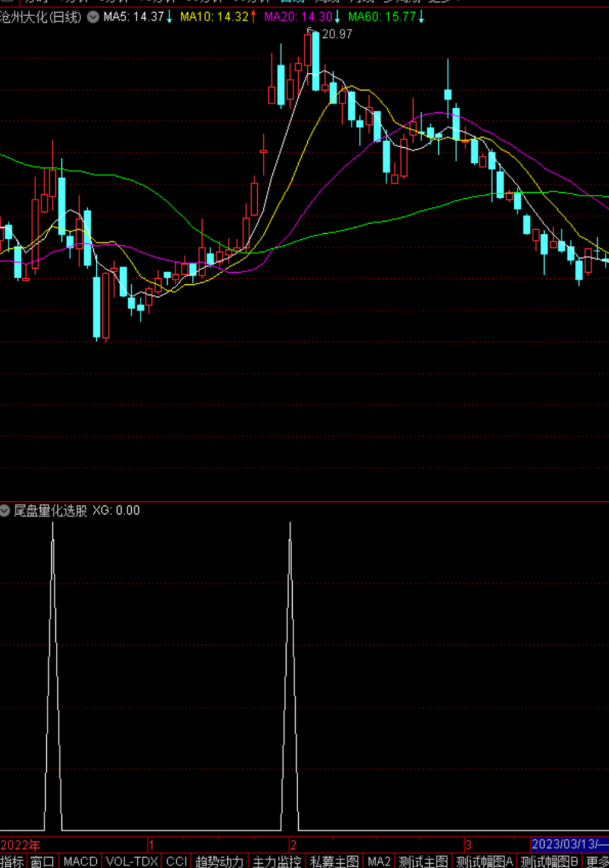Screen dimensions: 609x868
Task: Click the MA5 moving average label
Action: (133, 17)
